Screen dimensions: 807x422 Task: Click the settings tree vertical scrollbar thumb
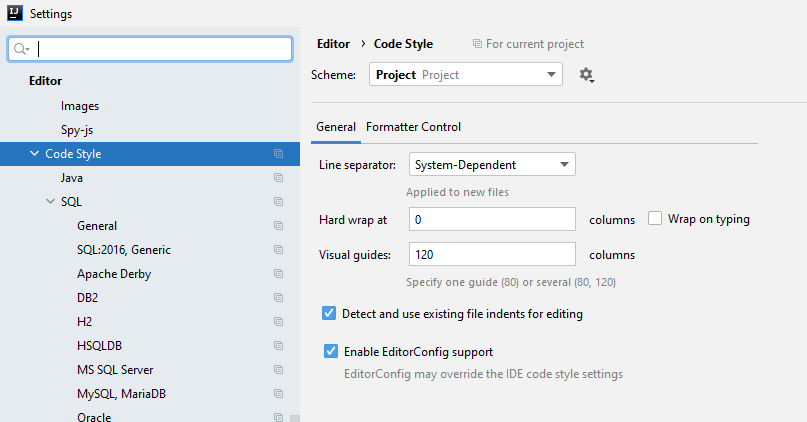[x=294, y=418]
